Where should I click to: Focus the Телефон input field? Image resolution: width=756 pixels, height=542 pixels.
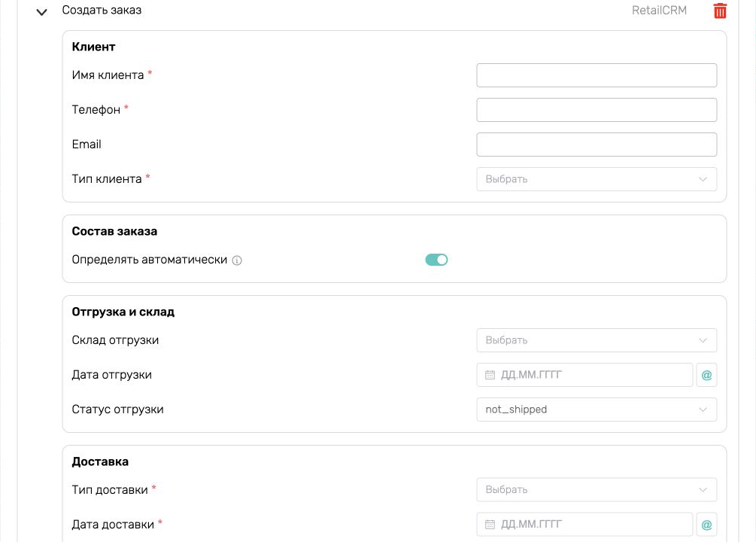pos(597,110)
